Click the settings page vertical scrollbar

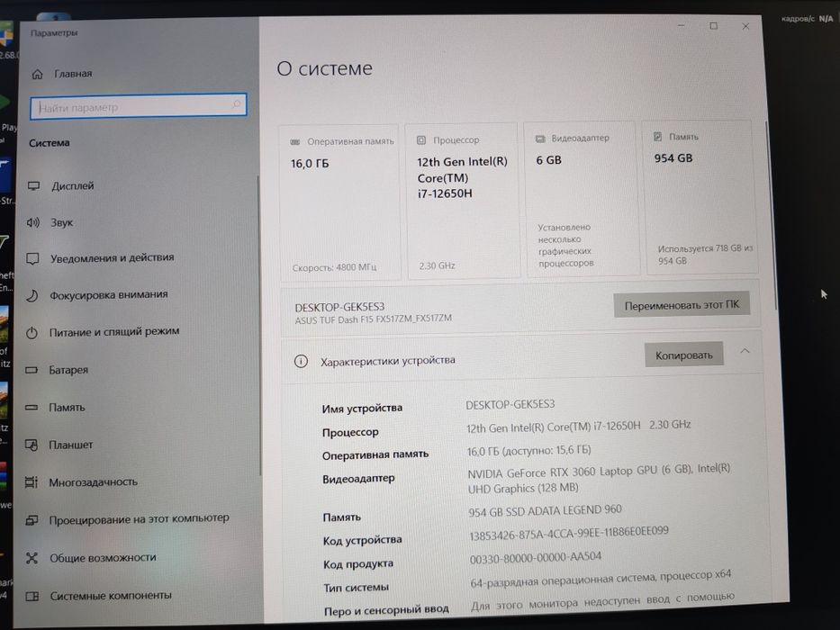(775, 214)
